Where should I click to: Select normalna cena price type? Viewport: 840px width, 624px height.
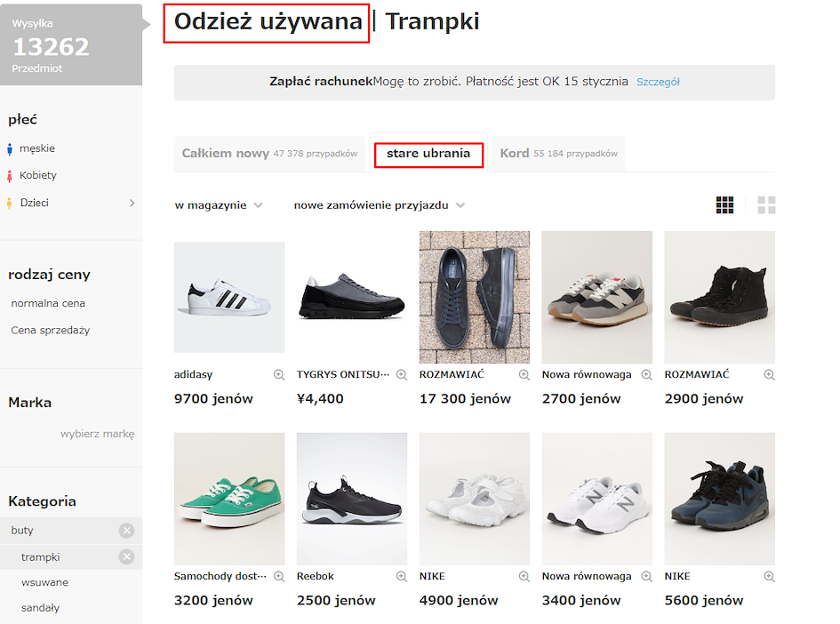(48, 303)
